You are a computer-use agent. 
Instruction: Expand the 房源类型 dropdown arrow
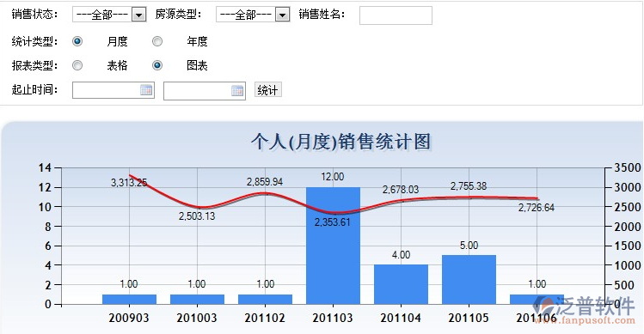point(282,15)
